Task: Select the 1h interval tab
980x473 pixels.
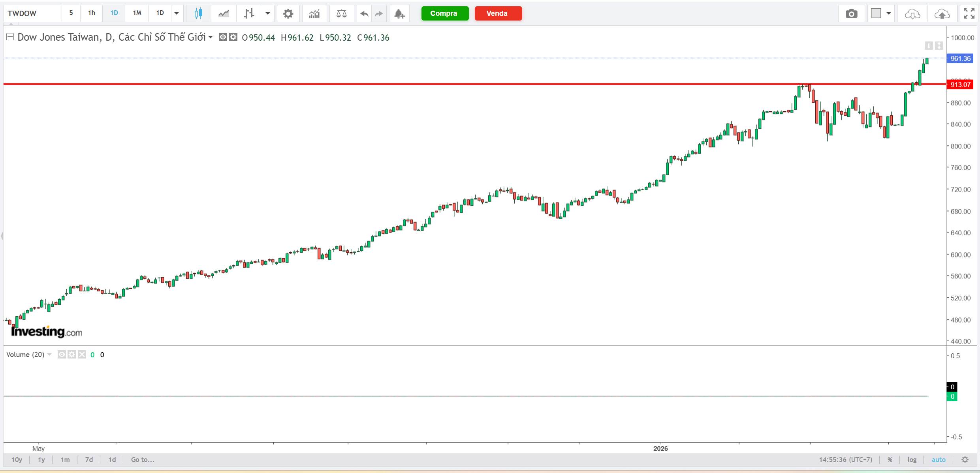Action: (x=91, y=13)
